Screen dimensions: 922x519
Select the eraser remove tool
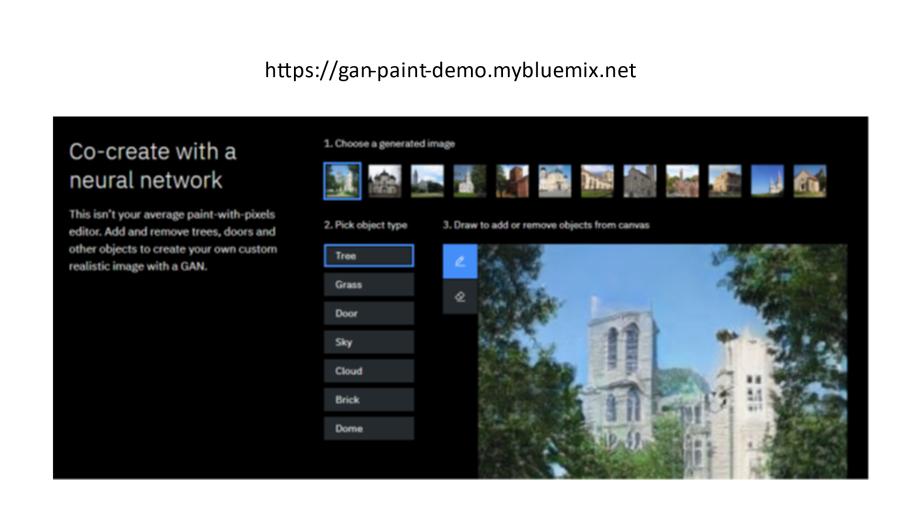click(x=460, y=297)
